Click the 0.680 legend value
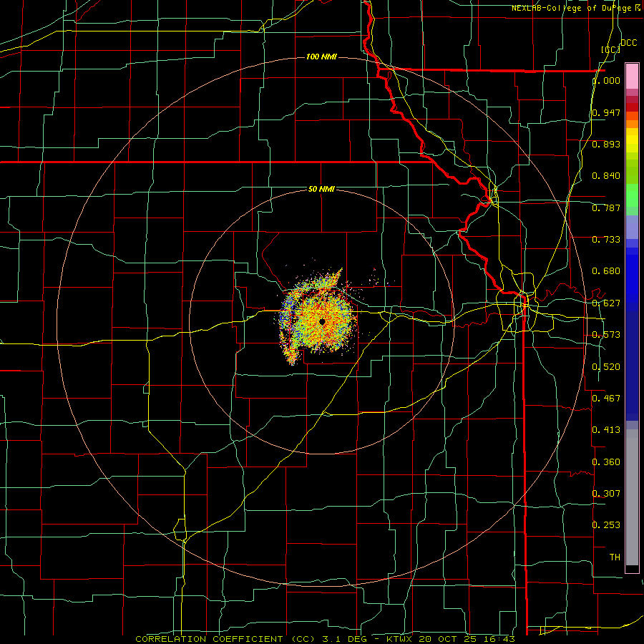Viewport: 644px width, 644px height. point(606,271)
